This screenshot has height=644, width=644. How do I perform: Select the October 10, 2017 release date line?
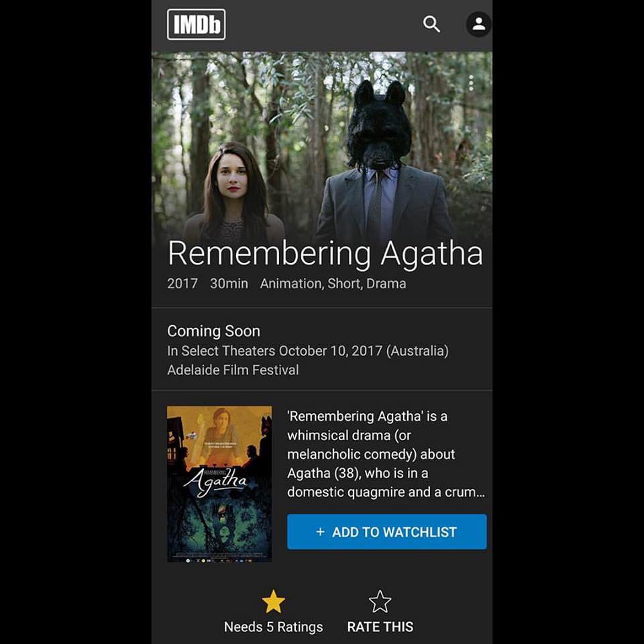click(x=308, y=351)
